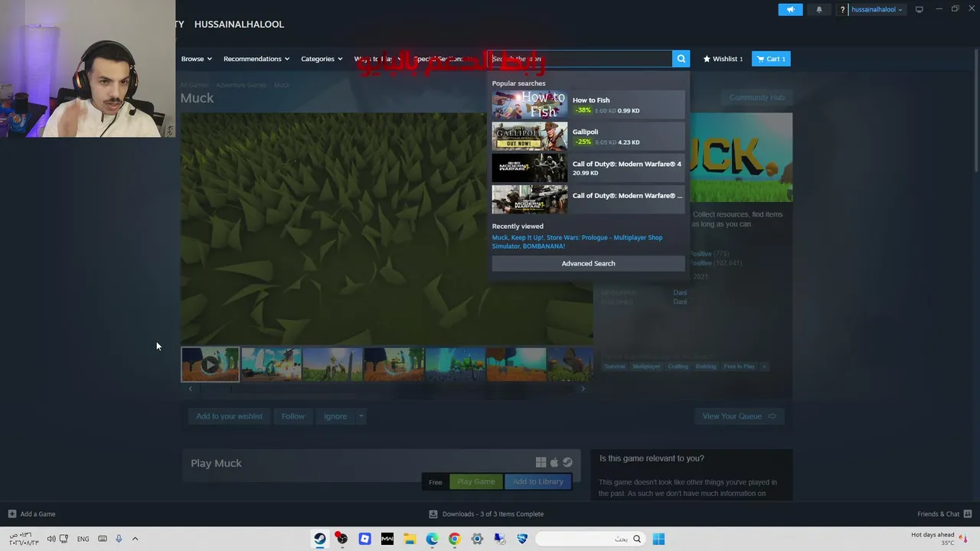980x551 pixels.
Task: Select the last Call of Duty suggestion
Action: point(588,199)
